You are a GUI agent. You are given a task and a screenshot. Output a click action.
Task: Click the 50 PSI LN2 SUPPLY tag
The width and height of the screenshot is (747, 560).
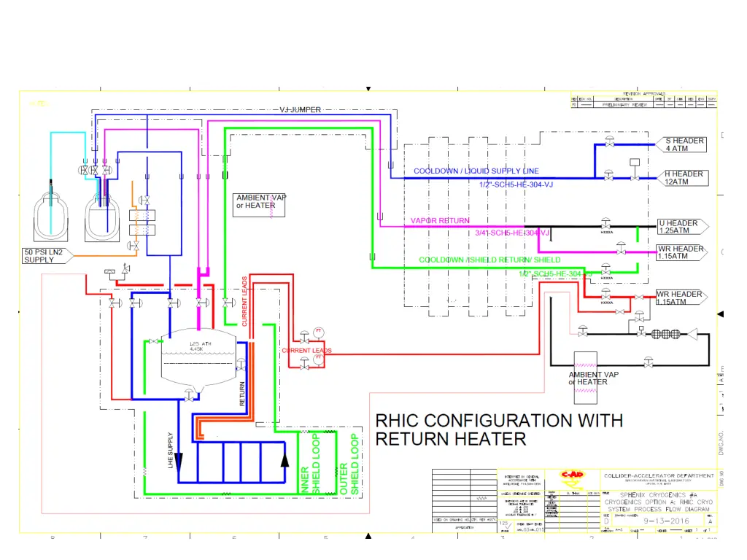tap(47, 256)
